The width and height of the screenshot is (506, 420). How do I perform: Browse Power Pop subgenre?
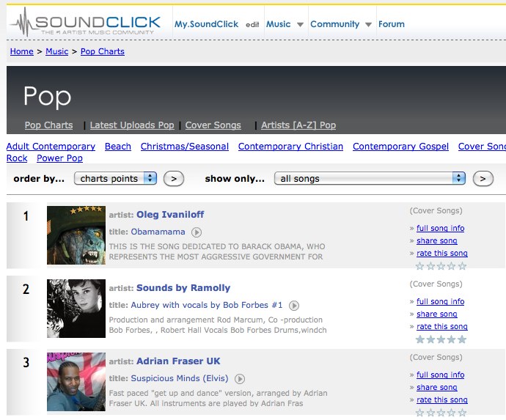coord(59,158)
